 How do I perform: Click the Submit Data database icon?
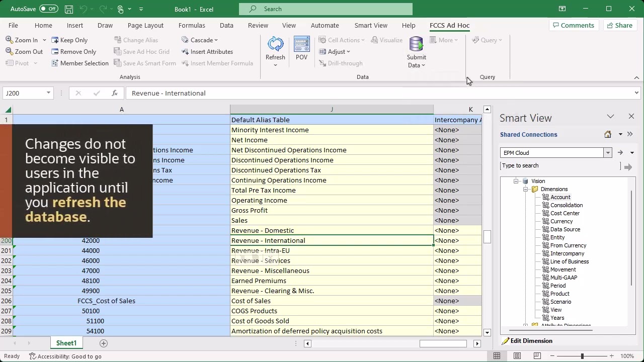coord(416,44)
